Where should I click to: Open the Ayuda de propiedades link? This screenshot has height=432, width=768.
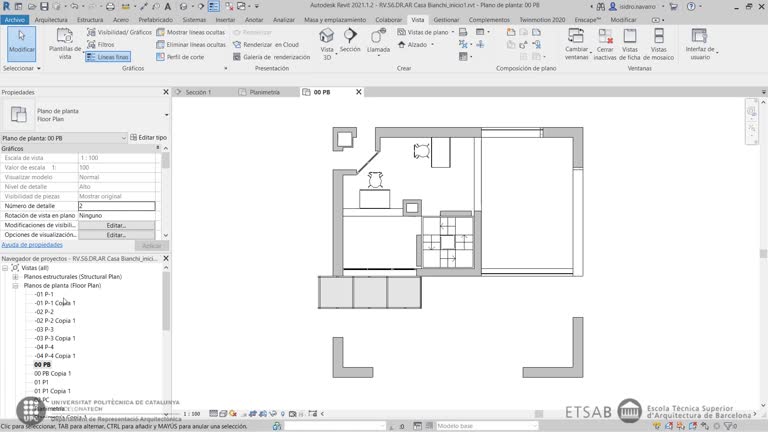click(32, 244)
